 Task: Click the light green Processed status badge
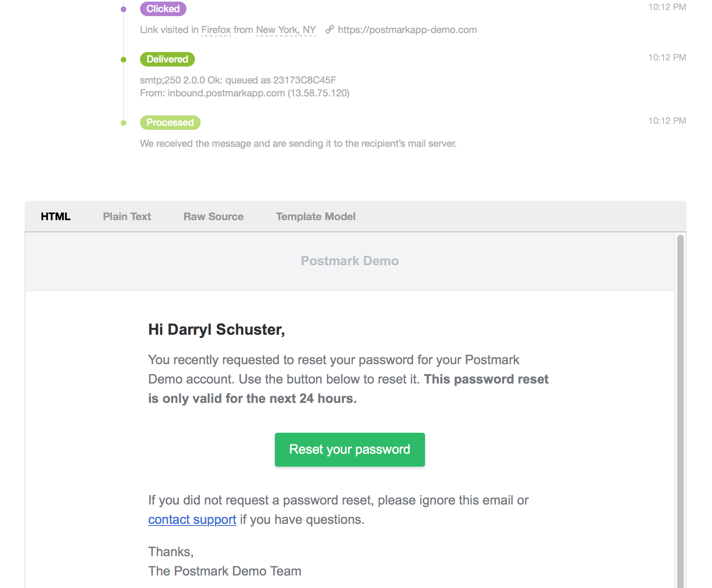click(x=170, y=123)
